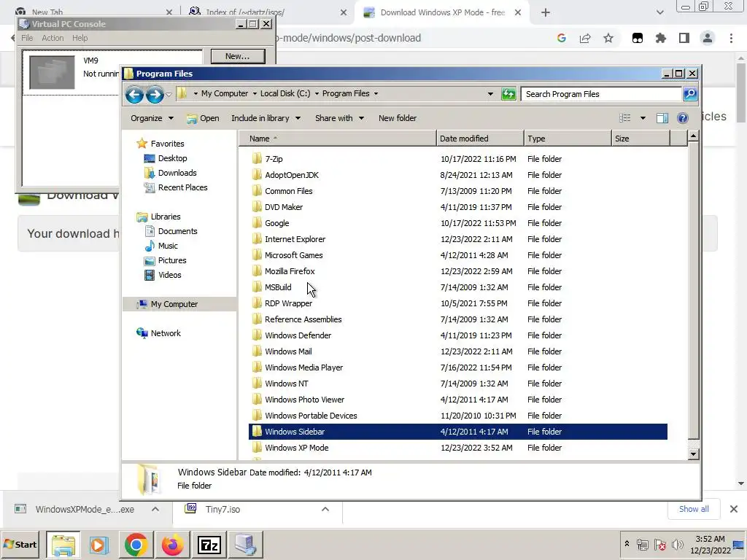
Task: Click Action Center flag tray icon
Action: (x=659, y=544)
